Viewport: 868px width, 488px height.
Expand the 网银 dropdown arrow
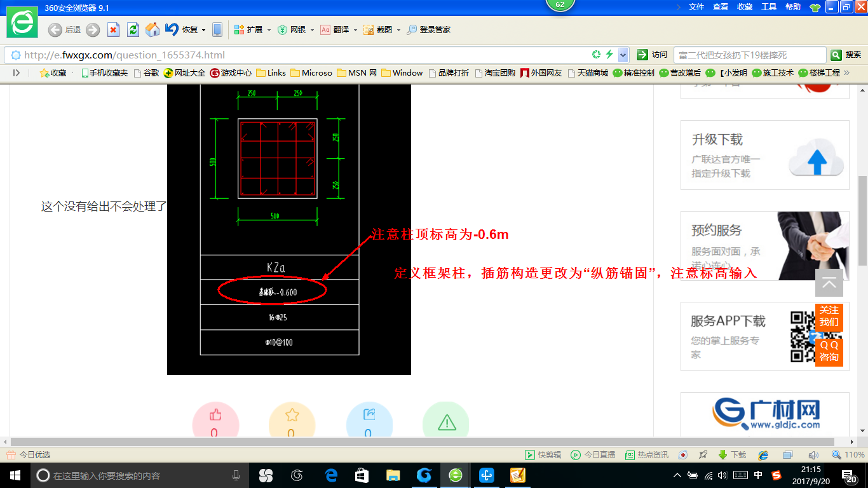(x=312, y=30)
